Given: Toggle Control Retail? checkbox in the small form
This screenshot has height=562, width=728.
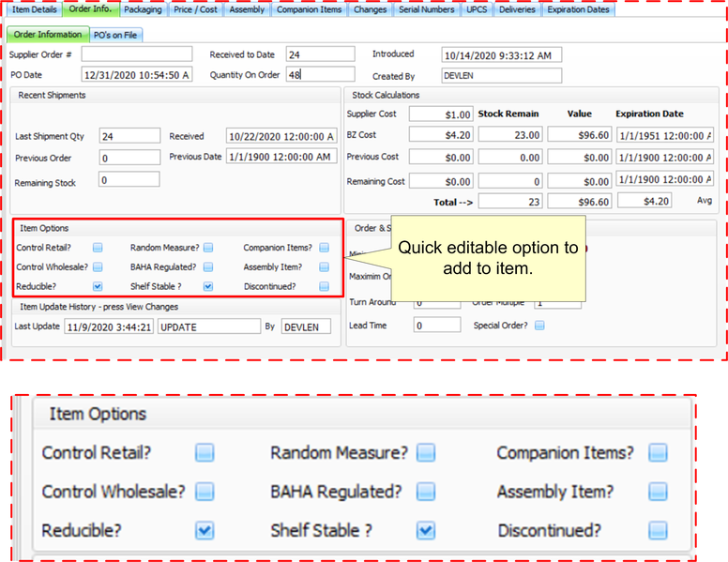Looking at the screenshot, I should [x=98, y=248].
